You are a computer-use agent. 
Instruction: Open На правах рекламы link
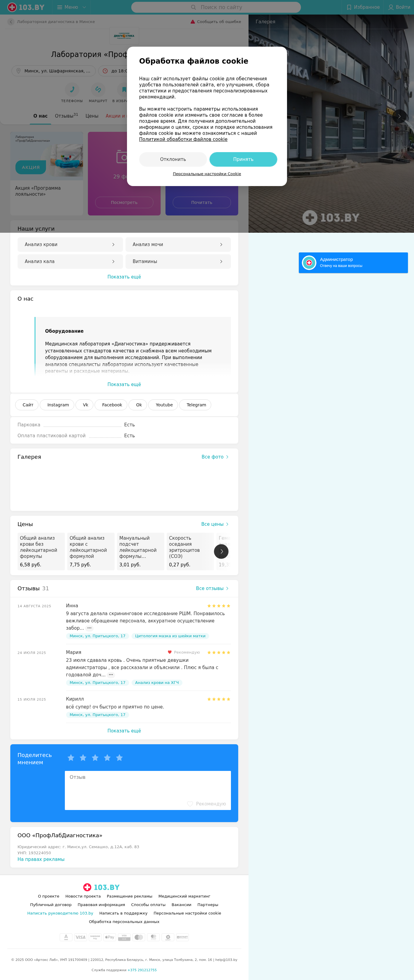click(x=41, y=859)
